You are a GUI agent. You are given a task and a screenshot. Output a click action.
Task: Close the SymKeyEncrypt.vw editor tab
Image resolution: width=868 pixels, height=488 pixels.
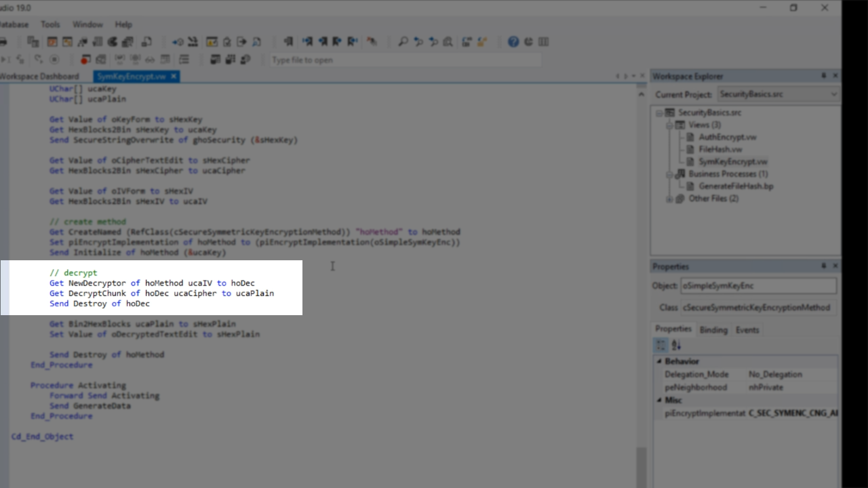click(x=174, y=77)
